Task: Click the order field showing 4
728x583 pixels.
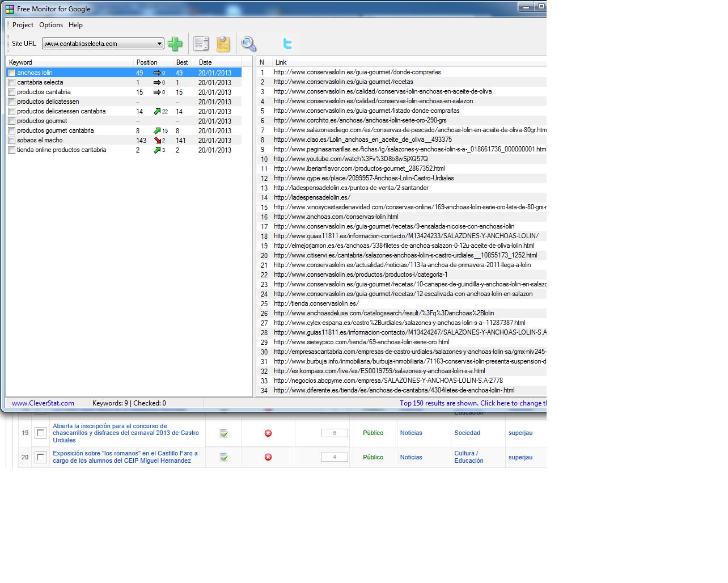Action: (x=335, y=457)
